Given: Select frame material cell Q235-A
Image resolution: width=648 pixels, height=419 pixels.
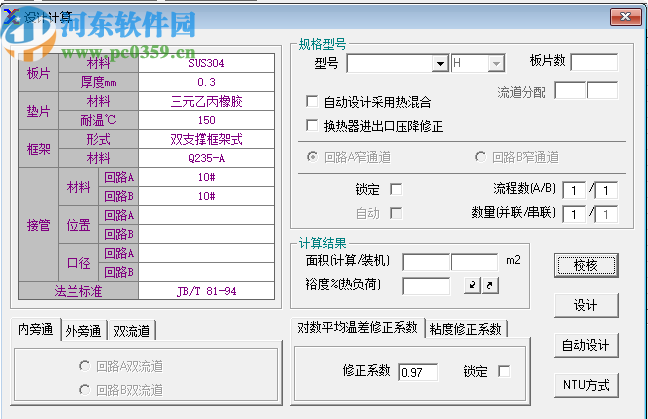Looking at the screenshot, I should pos(206,158).
